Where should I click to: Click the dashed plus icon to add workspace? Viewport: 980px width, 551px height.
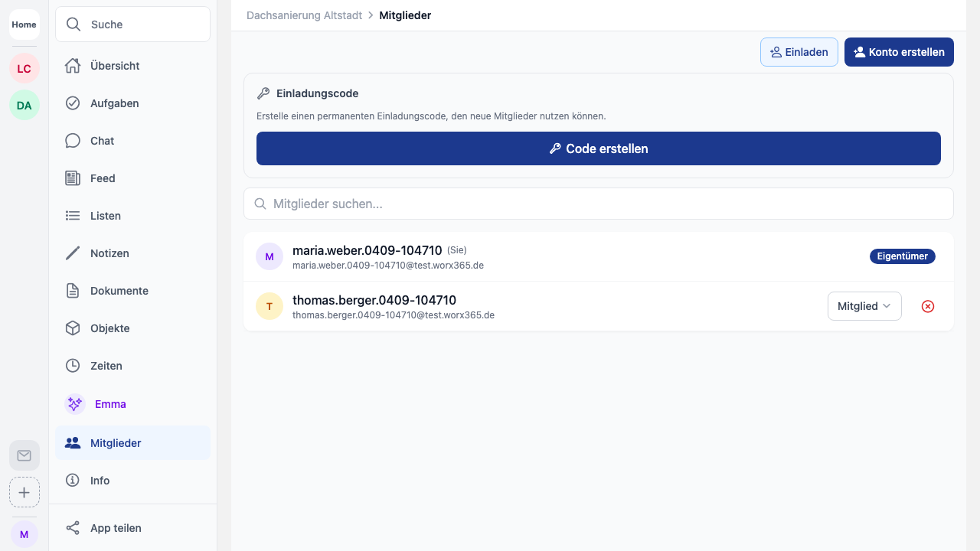point(24,492)
